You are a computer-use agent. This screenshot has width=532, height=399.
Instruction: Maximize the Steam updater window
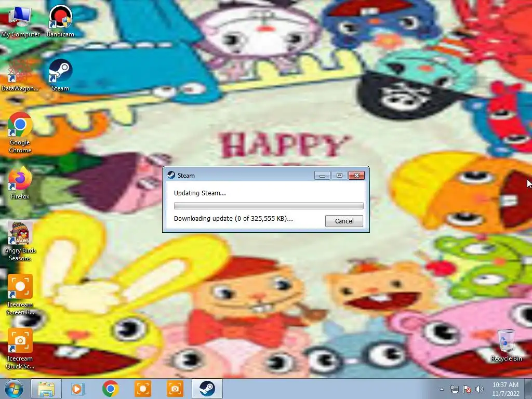click(x=339, y=176)
